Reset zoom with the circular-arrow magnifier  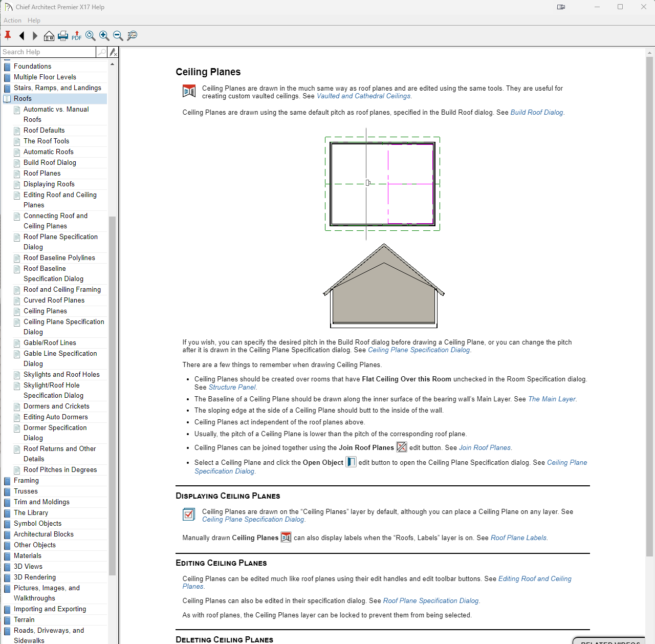[x=91, y=35]
